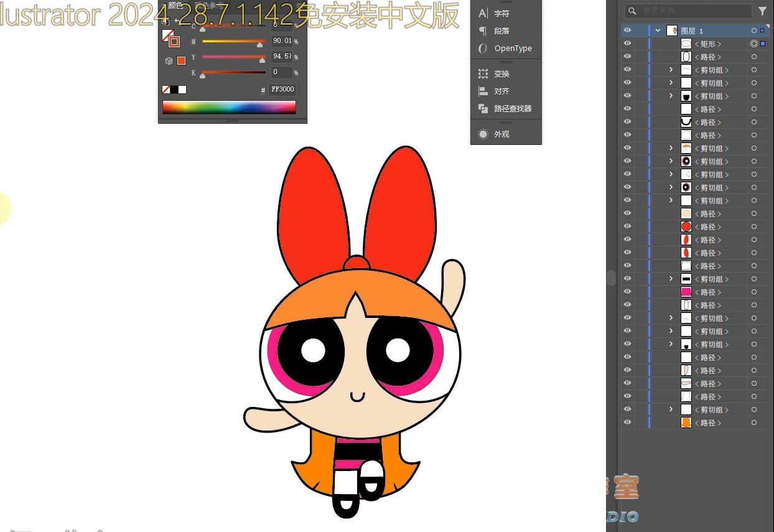The width and height of the screenshot is (774, 532).
Task: Select the fill box with none slash
Action: pos(167,35)
